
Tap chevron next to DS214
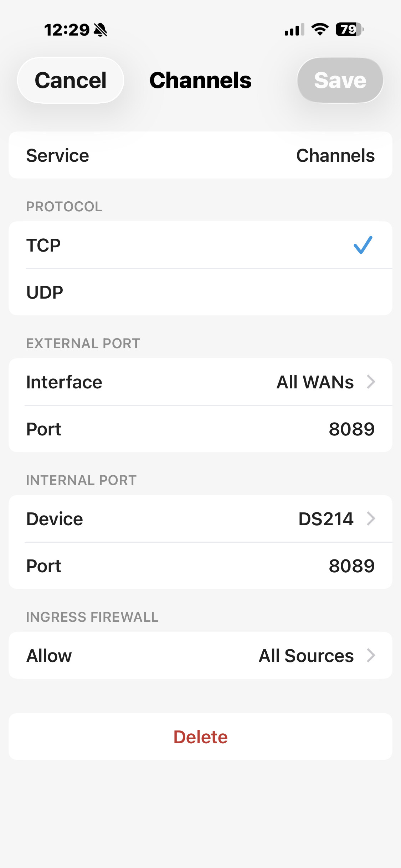[371, 519]
